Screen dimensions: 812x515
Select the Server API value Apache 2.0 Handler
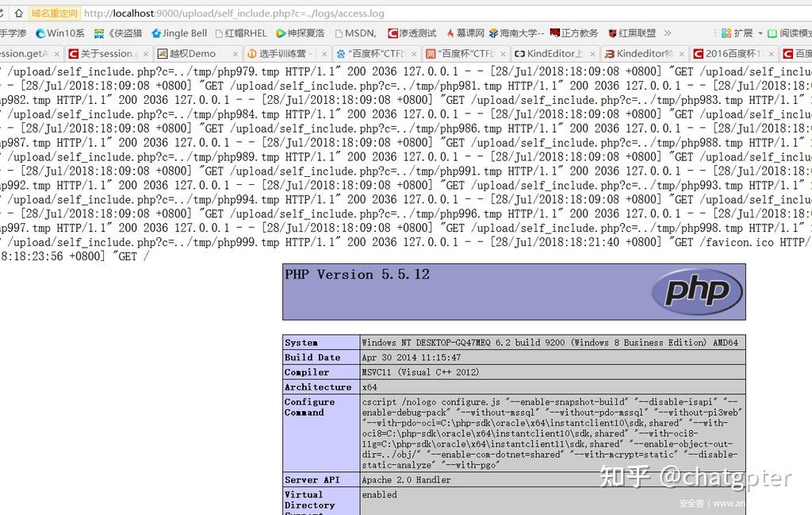point(407,480)
